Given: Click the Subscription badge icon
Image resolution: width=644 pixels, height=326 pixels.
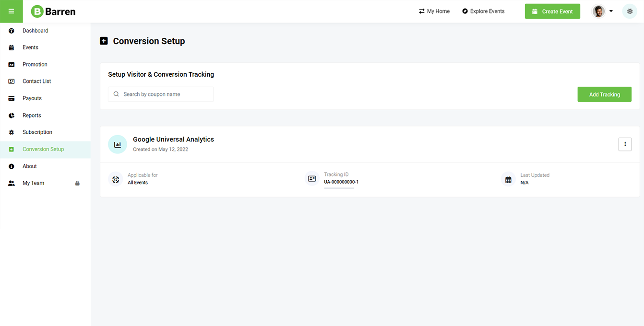Looking at the screenshot, I should coord(12,132).
